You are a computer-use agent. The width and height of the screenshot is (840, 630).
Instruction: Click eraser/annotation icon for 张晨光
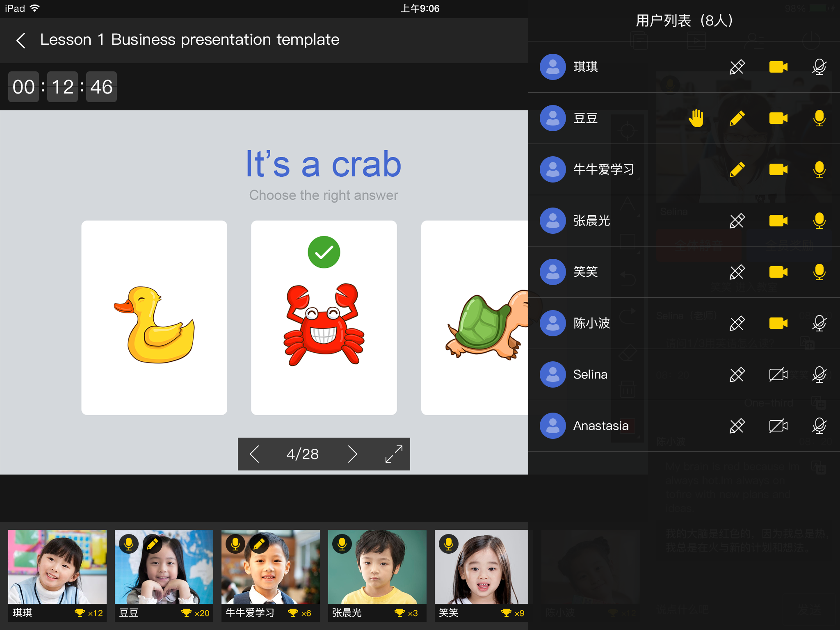coord(736,220)
